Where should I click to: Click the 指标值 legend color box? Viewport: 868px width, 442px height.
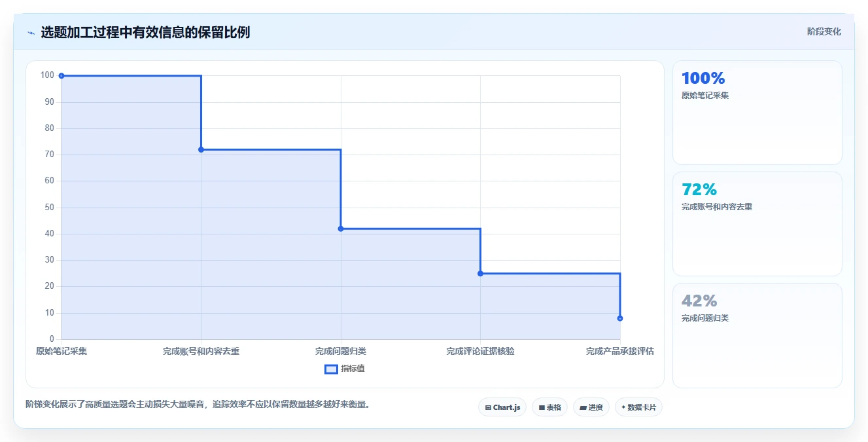click(x=332, y=369)
